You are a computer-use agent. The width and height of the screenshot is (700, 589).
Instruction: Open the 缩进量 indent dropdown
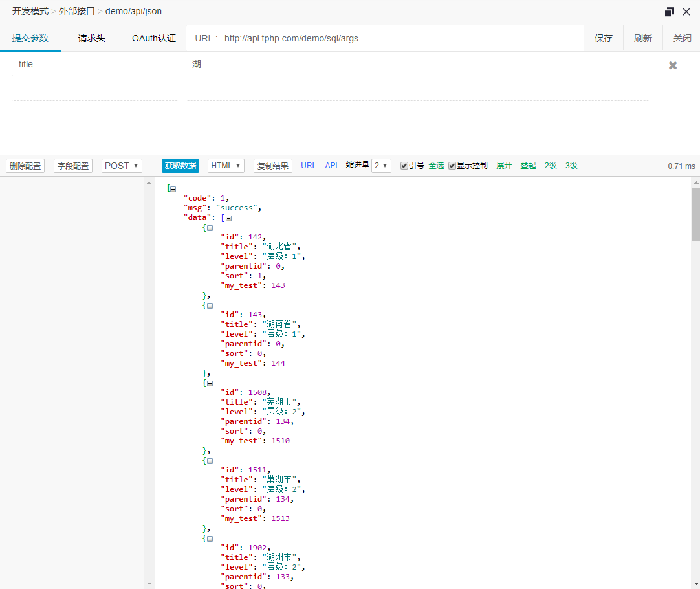pyautogui.click(x=381, y=166)
